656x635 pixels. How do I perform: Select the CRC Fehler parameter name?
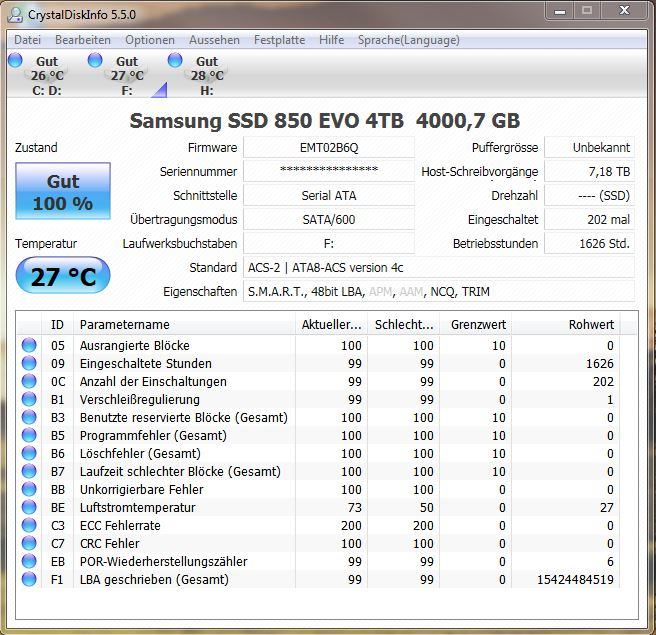click(x=110, y=543)
